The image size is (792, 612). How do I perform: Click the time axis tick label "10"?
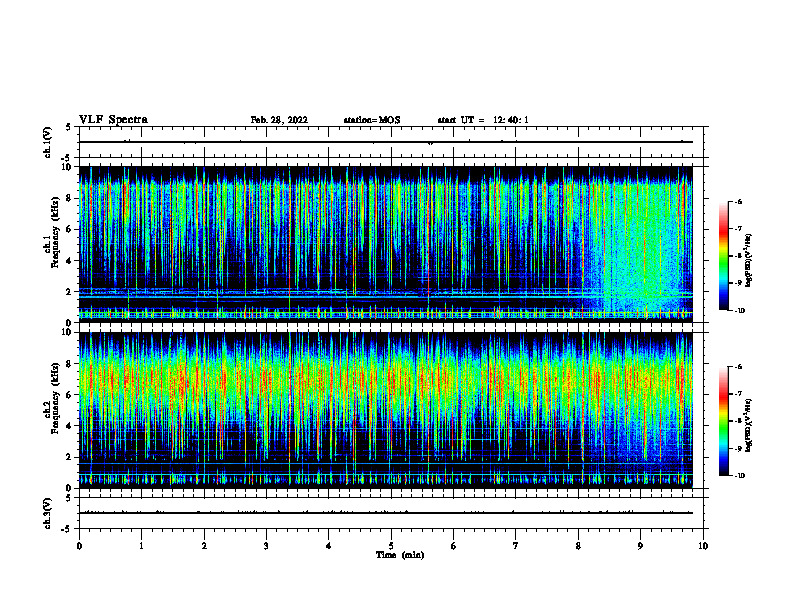click(703, 546)
